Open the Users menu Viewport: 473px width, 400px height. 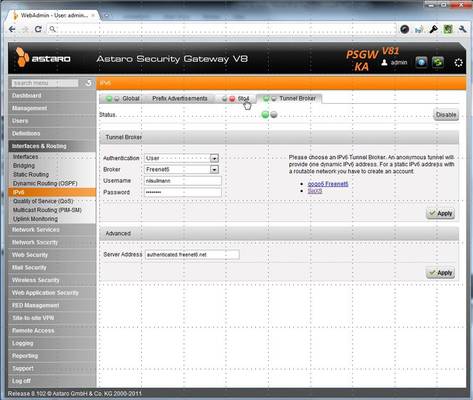click(52, 121)
